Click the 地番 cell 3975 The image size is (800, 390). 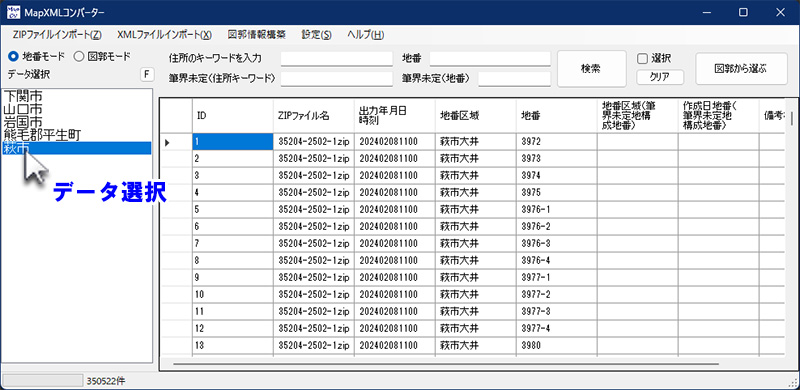tap(557, 192)
